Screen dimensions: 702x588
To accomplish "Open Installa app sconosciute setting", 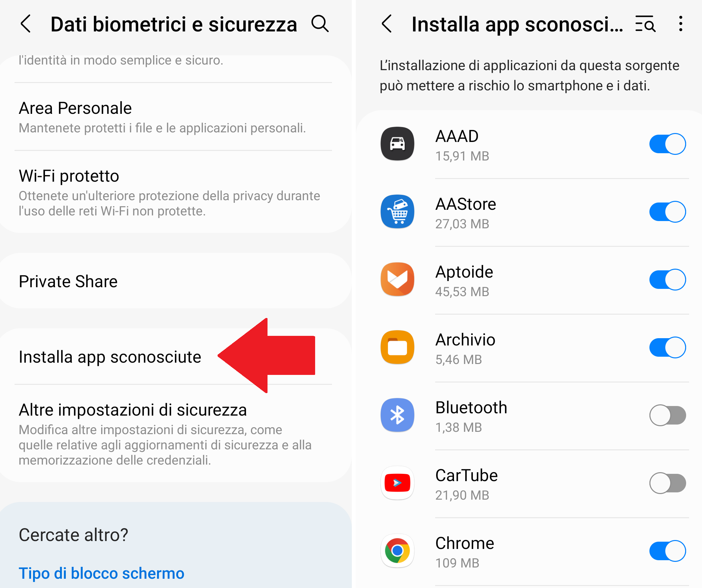I will point(110,357).
